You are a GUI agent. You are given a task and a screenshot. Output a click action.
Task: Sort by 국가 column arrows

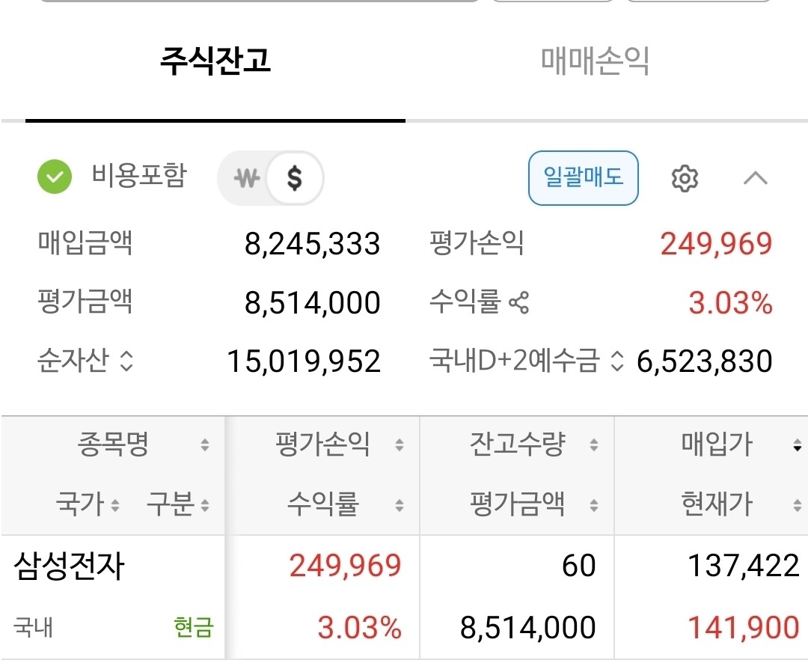(x=114, y=506)
